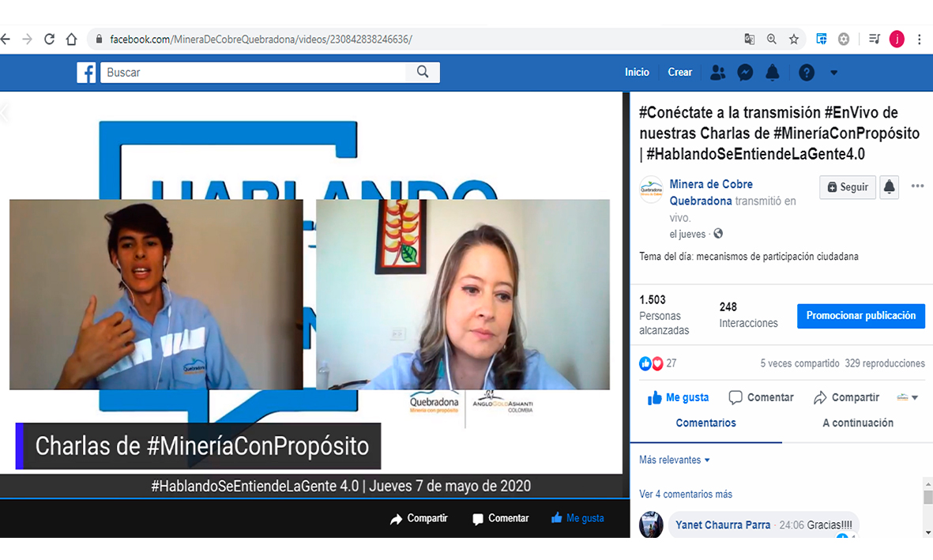Click the Google Translate icon in address bar
Screen dimensions: 933x560
tap(749, 39)
